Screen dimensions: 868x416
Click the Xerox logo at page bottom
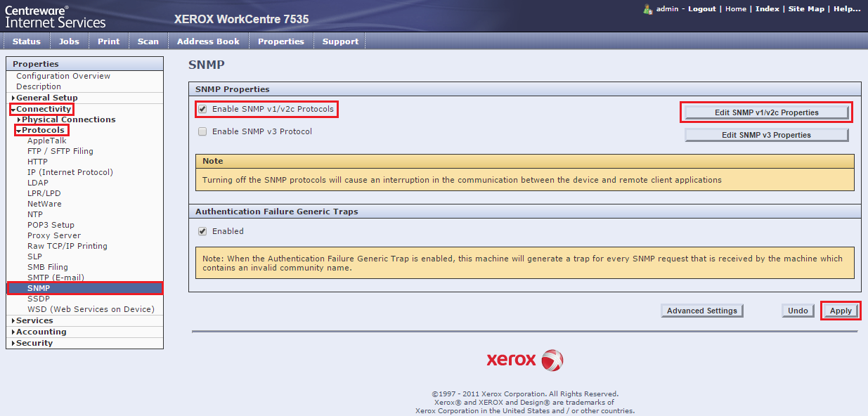524,360
